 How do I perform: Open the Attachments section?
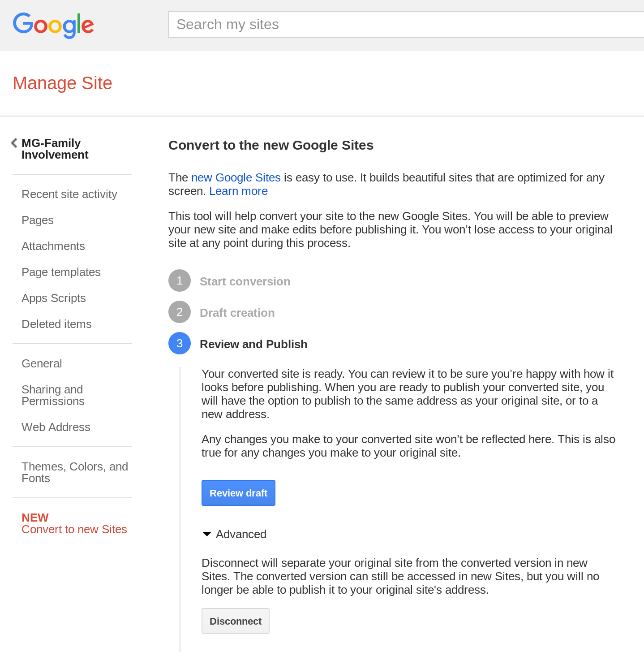coord(53,246)
